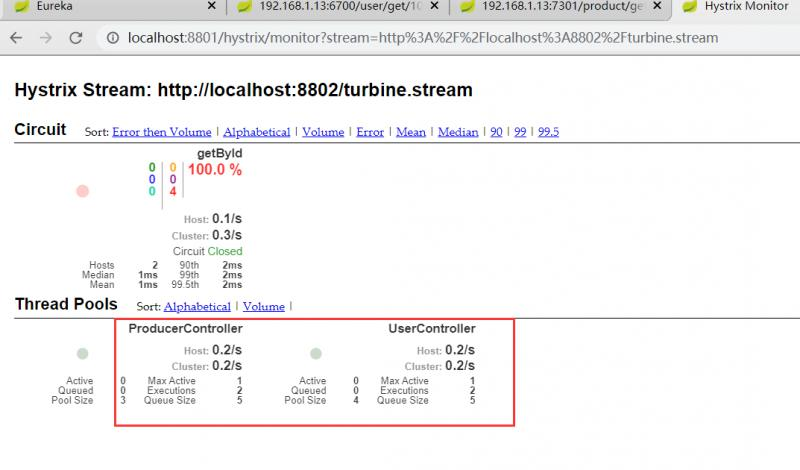
Task: Click the getById circuit name
Action: tap(219, 153)
